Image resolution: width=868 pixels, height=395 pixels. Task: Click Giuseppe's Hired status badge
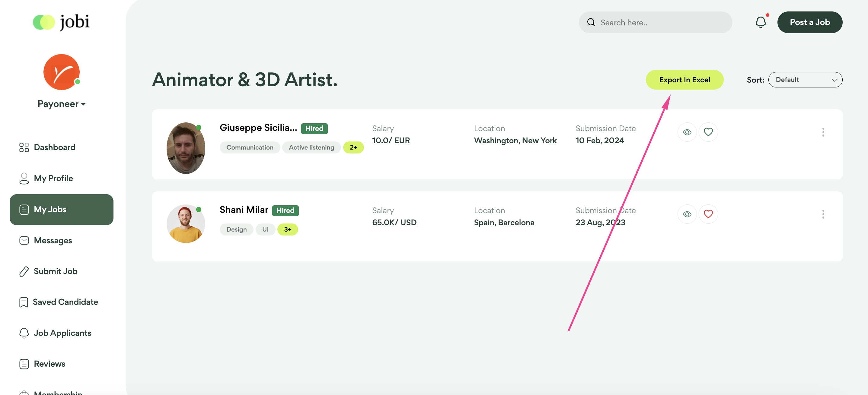(x=314, y=129)
